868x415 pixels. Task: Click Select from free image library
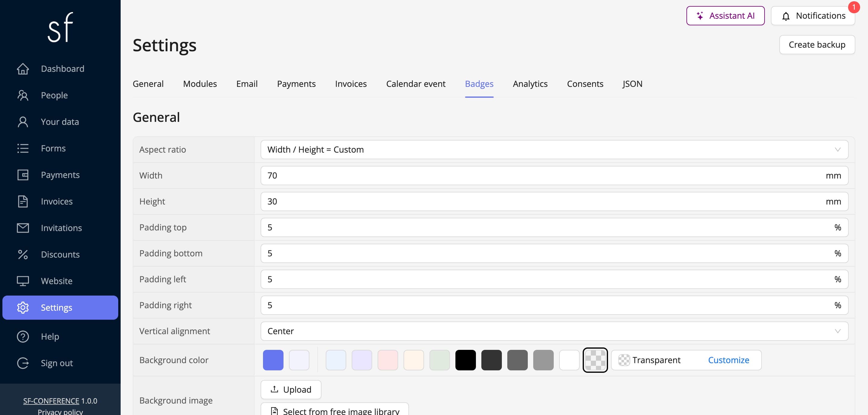[x=334, y=409]
